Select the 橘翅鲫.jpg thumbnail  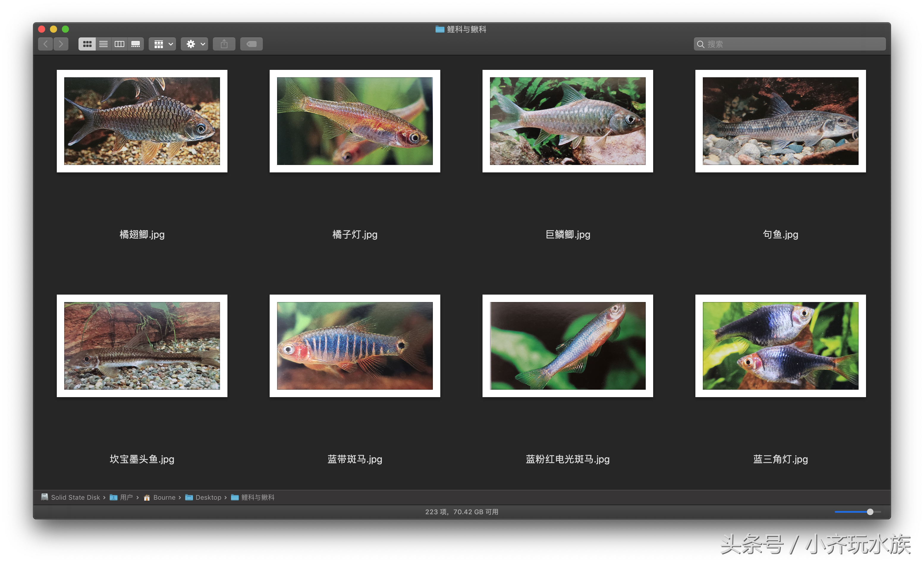pos(142,121)
